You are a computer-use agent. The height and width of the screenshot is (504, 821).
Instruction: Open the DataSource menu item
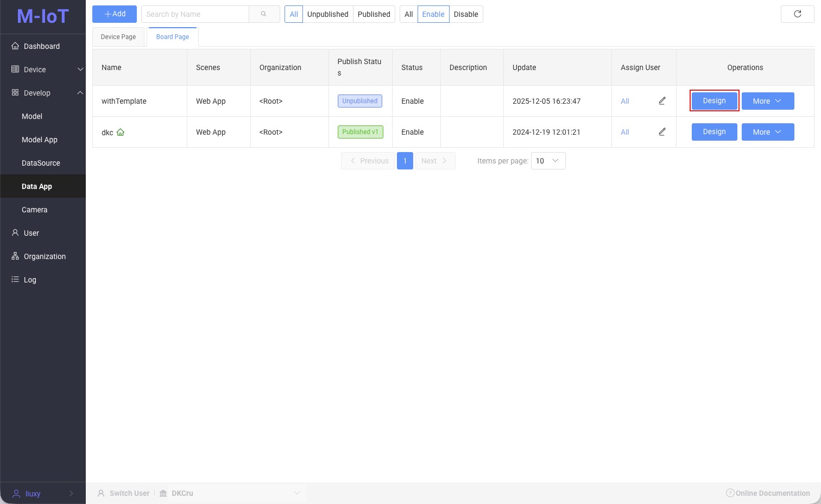[x=41, y=163]
